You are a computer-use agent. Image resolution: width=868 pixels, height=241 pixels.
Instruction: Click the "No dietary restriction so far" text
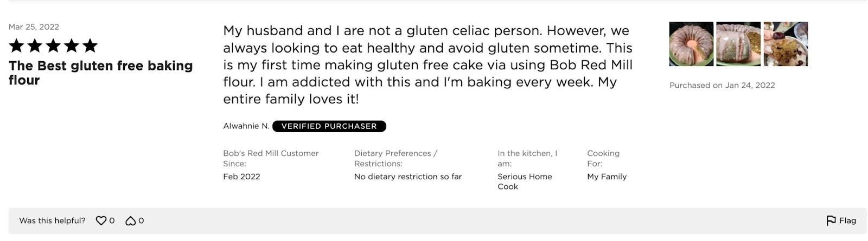tap(408, 177)
